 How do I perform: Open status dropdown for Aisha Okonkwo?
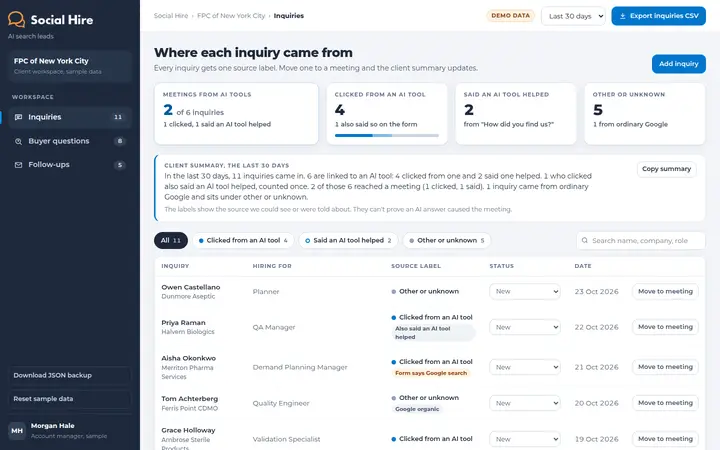525,367
